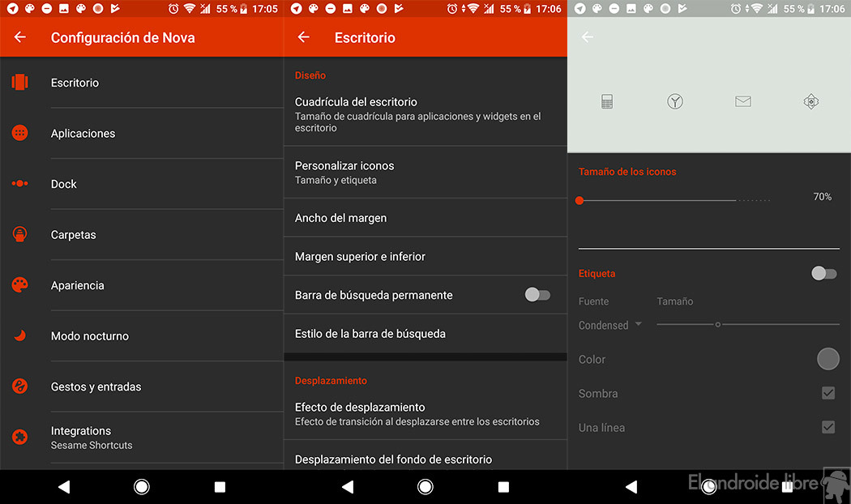Open Estilo de la barra de búsqueda
Image resolution: width=851 pixels, height=504 pixels.
(x=425, y=333)
